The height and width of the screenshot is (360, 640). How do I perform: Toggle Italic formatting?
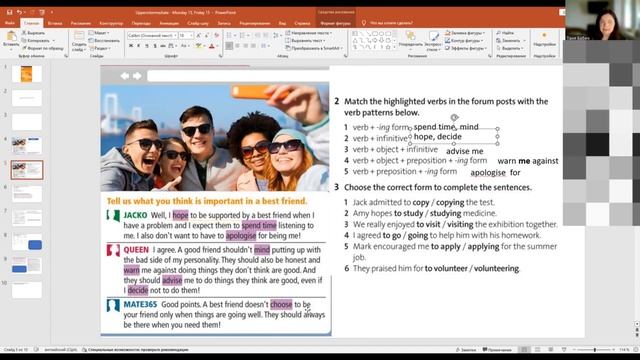pos(139,46)
